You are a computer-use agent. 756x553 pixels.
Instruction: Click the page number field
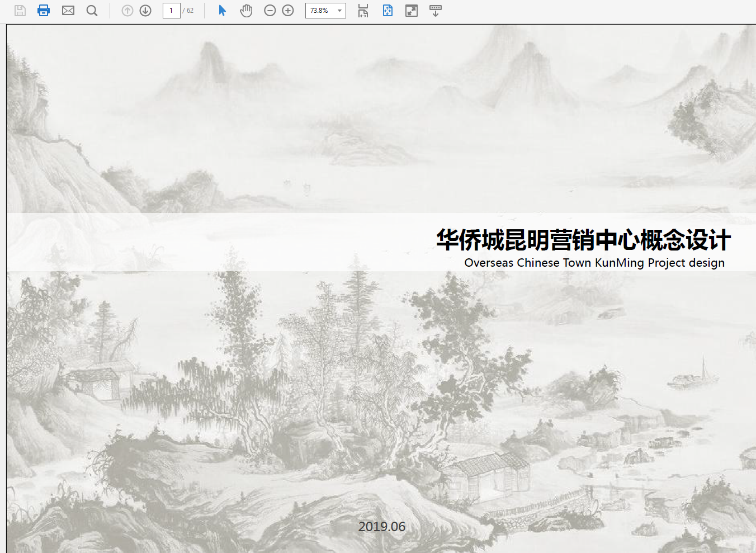coord(171,11)
